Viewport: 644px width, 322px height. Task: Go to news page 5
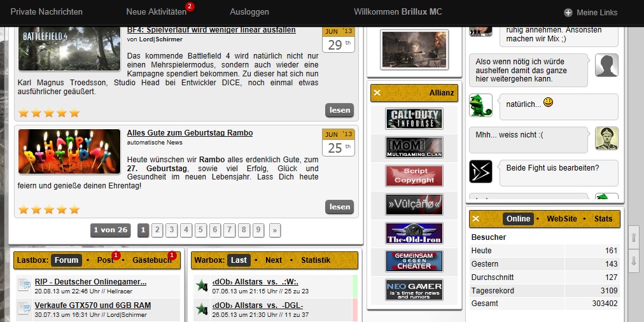(200, 230)
